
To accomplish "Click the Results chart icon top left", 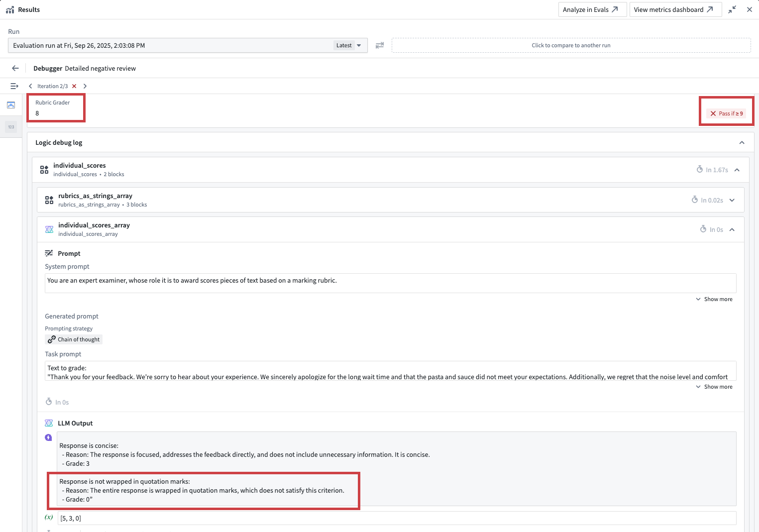I will click(10, 9).
